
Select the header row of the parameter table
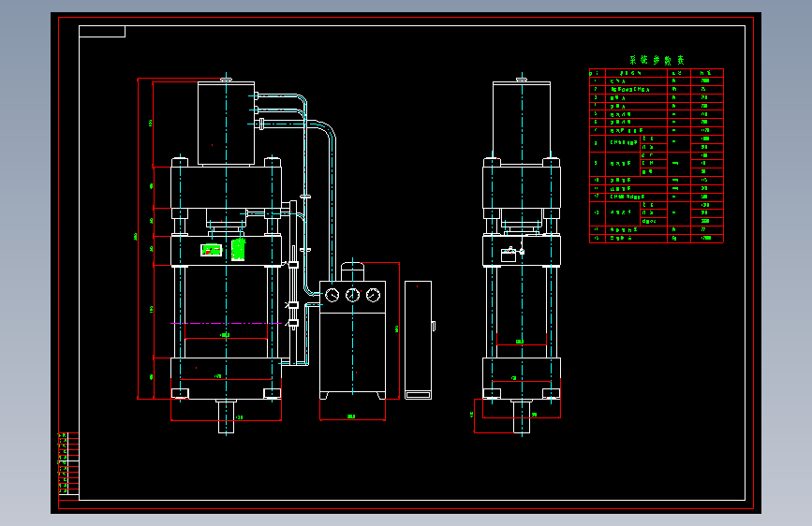coord(656,72)
